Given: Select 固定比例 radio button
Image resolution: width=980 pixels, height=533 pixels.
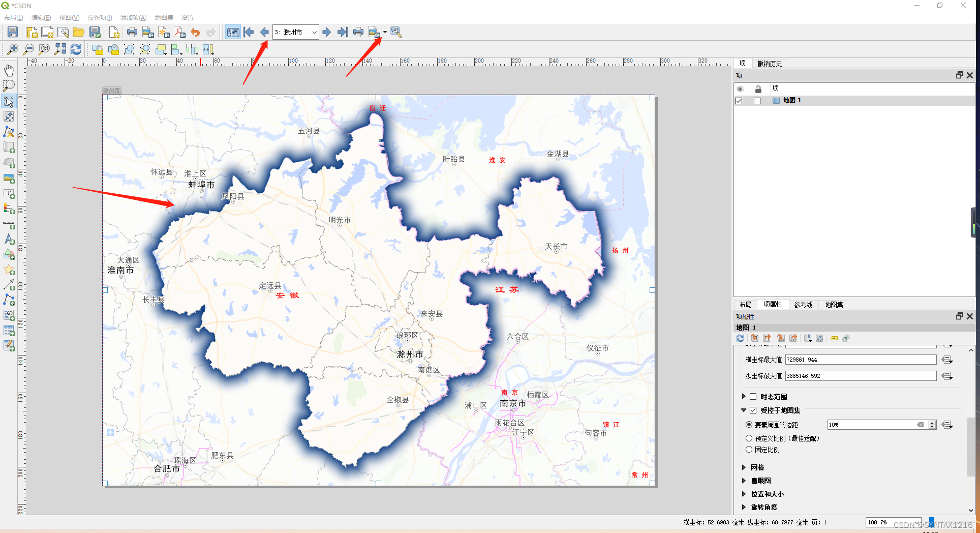Looking at the screenshot, I should coord(749,450).
